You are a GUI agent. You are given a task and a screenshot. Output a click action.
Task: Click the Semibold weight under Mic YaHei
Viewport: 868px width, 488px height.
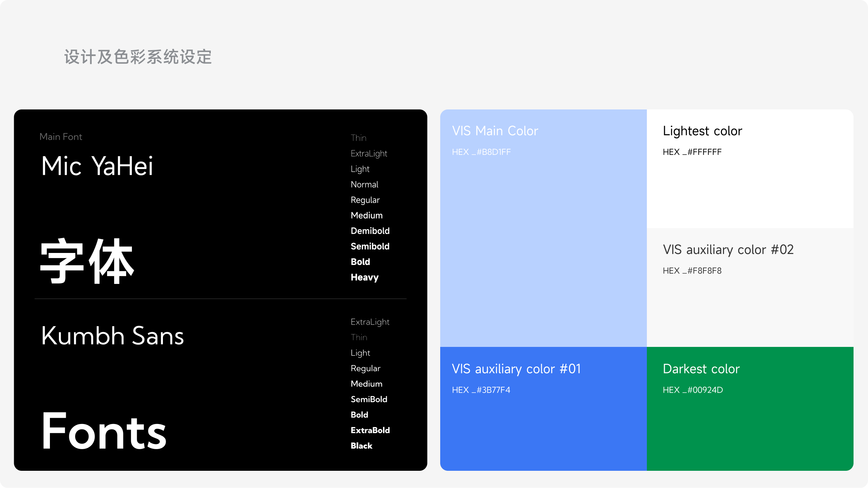point(370,246)
